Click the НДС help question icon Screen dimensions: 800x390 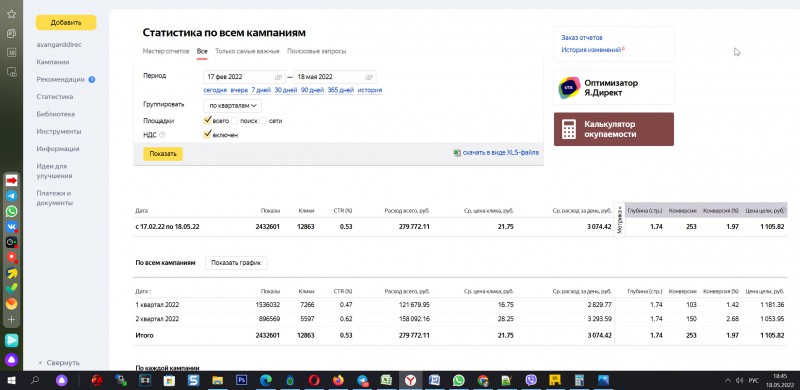162,135
